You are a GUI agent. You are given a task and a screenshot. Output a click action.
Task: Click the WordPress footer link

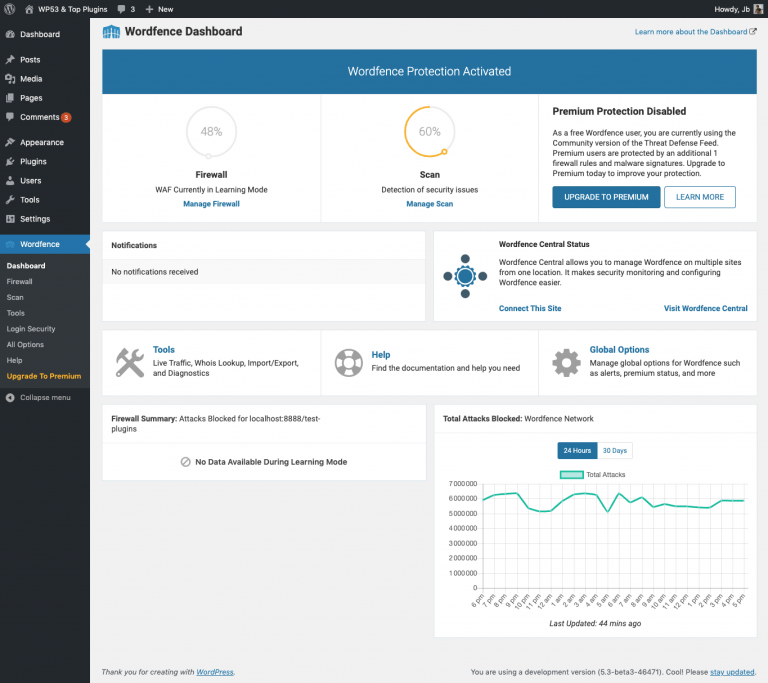pyautogui.click(x=215, y=672)
